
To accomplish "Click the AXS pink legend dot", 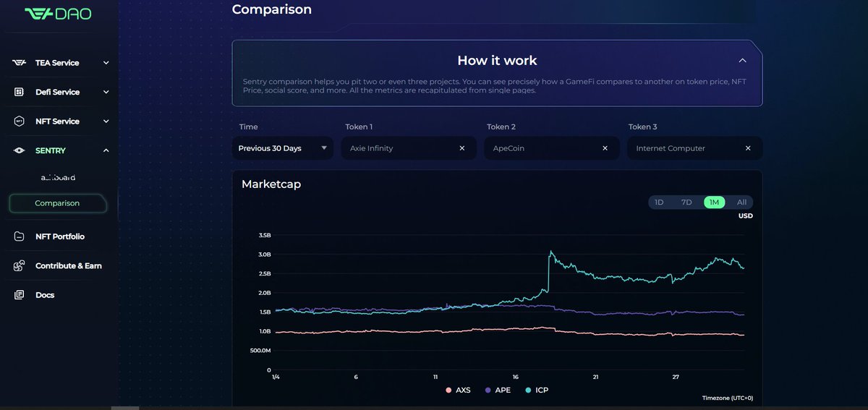I will coord(448,390).
